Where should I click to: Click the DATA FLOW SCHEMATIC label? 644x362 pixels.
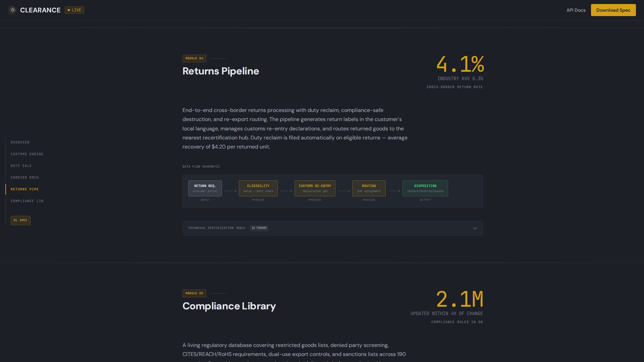[201, 167]
